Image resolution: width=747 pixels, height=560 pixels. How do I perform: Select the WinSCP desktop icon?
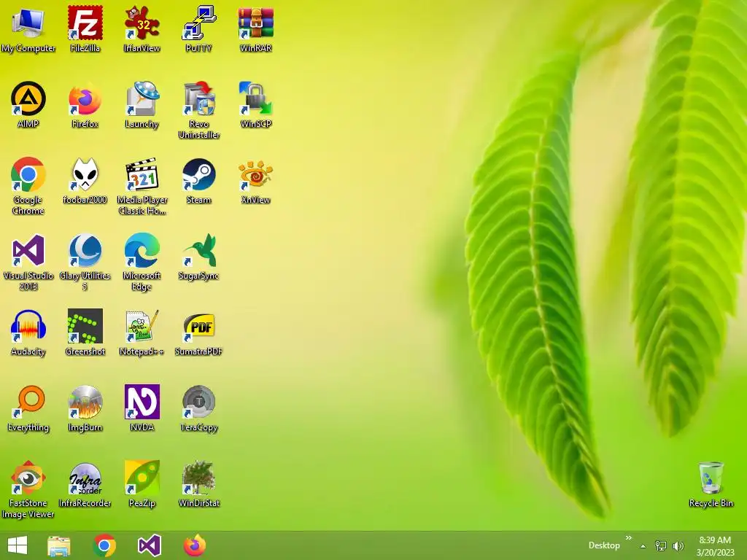256,105
